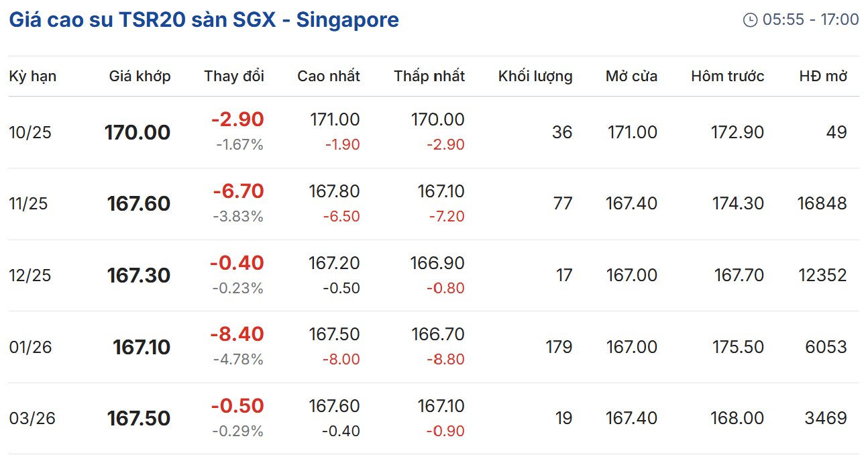The height and width of the screenshot is (459, 868).
Task: Click the -8.40 change value
Action: click(237, 334)
